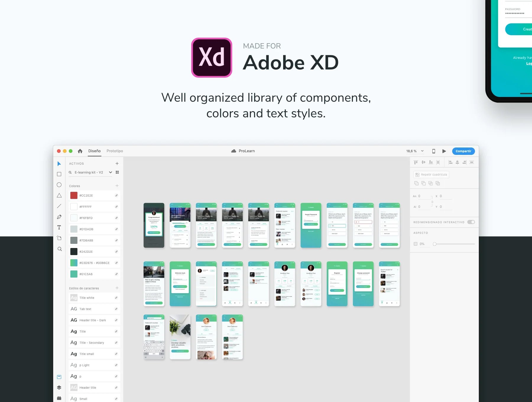Select the #CC2E2E red swatch

74,195
